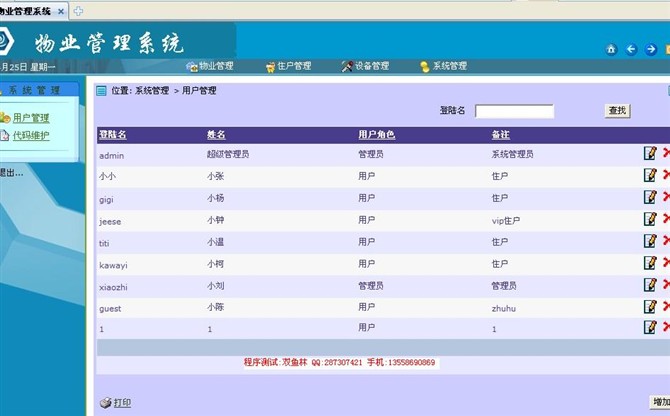Select the '超级管理员' name cell
670x416 pixels.
pos(228,154)
